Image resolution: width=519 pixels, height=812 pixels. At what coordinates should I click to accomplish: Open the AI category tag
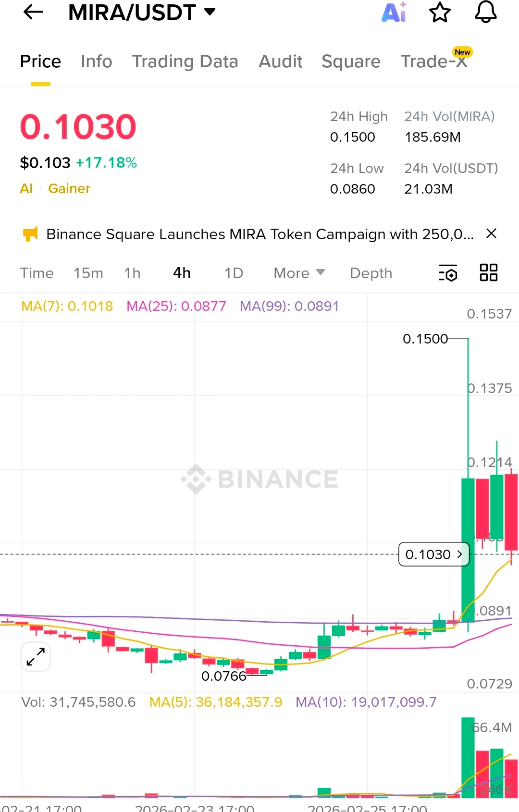26,188
